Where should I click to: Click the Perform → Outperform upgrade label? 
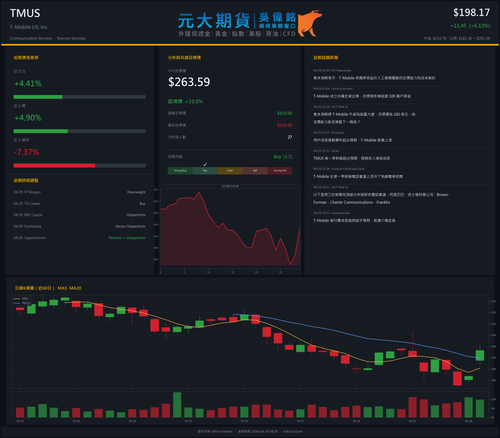click(127, 238)
